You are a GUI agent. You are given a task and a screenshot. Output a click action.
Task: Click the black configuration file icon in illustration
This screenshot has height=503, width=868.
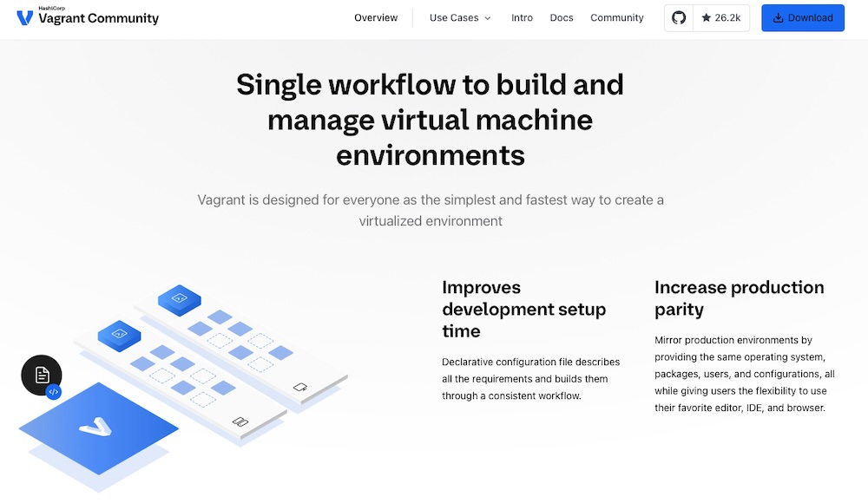pos(41,374)
